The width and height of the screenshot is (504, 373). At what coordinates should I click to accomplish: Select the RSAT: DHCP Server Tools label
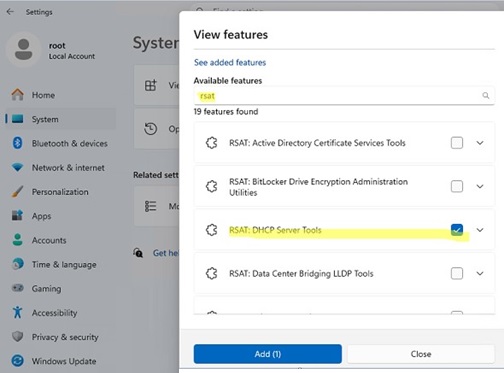[x=275, y=230]
